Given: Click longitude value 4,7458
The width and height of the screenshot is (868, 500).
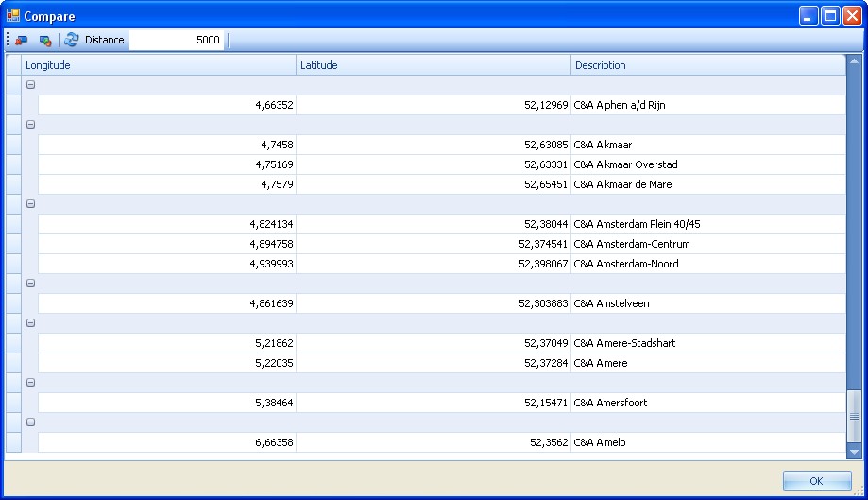Looking at the screenshot, I should click(x=277, y=145).
